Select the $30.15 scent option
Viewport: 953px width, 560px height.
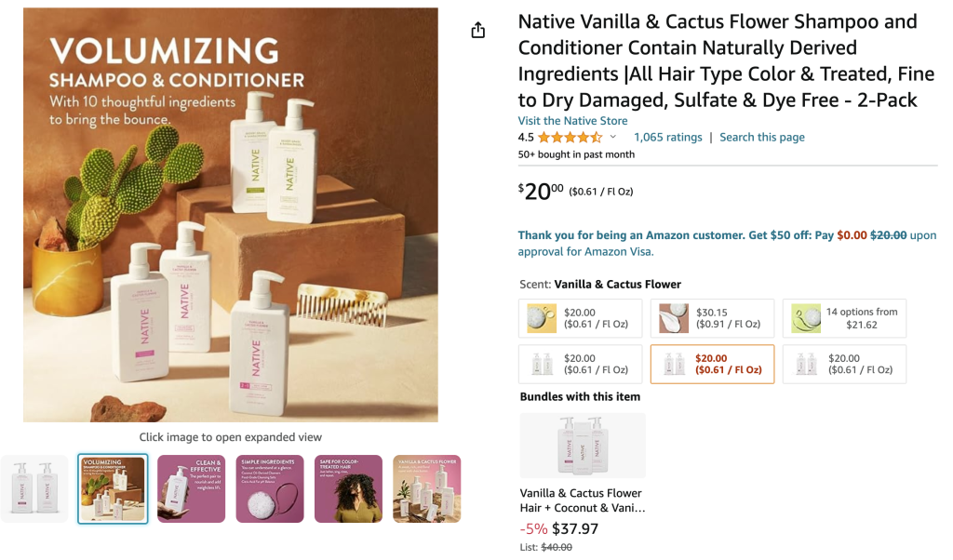point(712,318)
